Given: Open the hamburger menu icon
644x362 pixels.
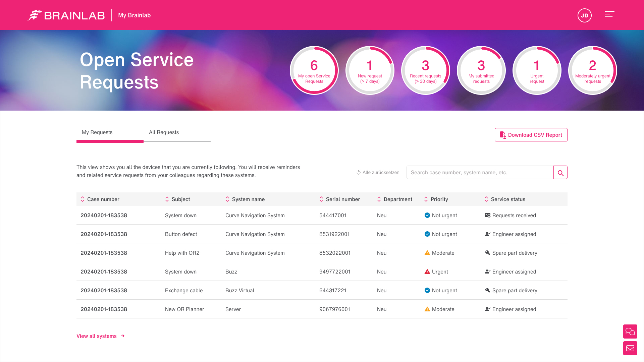Looking at the screenshot, I should [609, 14].
